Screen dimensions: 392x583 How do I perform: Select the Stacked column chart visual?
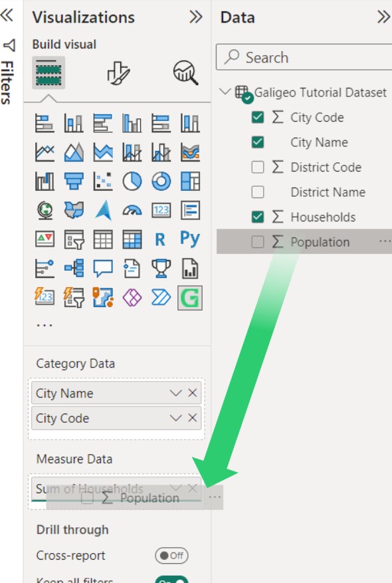tap(74, 123)
